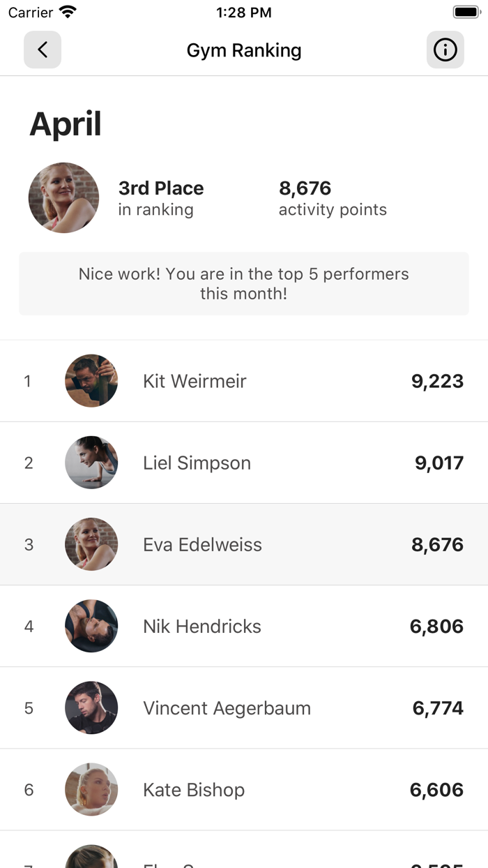This screenshot has width=488, height=868.
Task: Click the Gym Ranking title
Action: click(243, 50)
